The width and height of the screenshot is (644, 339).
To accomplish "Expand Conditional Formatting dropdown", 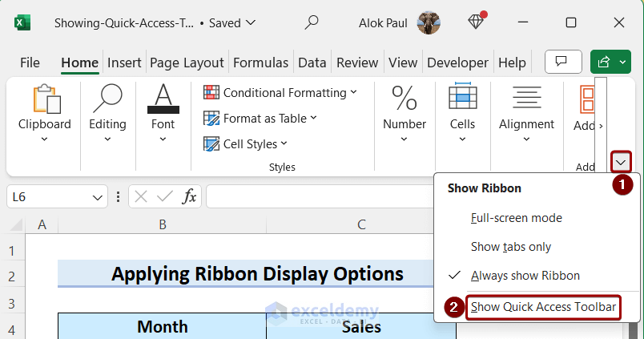I will (x=280, y=93).
